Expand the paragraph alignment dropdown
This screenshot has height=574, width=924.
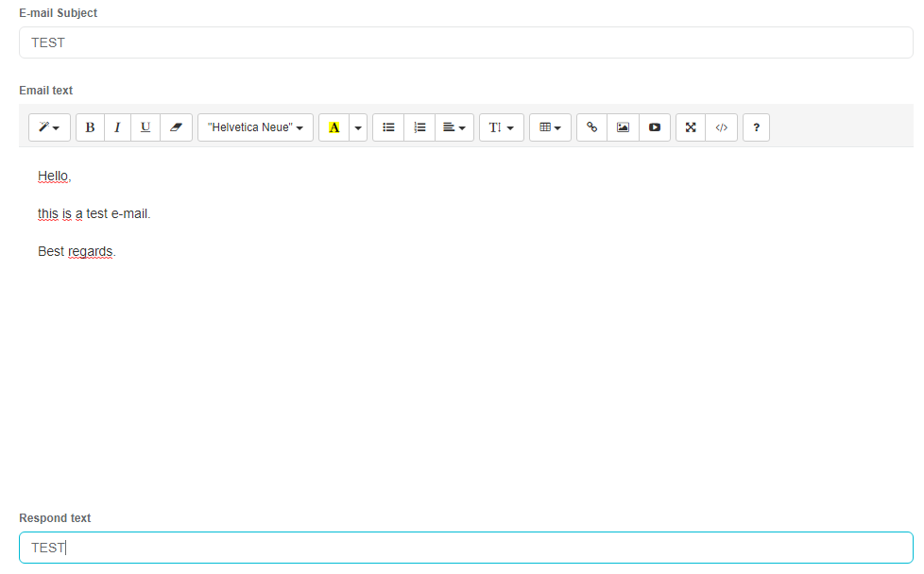[454, 127]
